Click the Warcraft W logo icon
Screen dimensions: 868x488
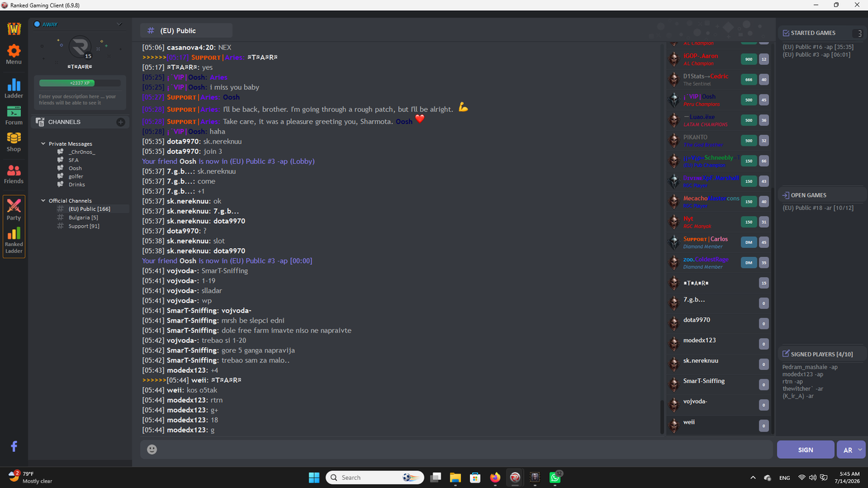(x=14, y=28)
